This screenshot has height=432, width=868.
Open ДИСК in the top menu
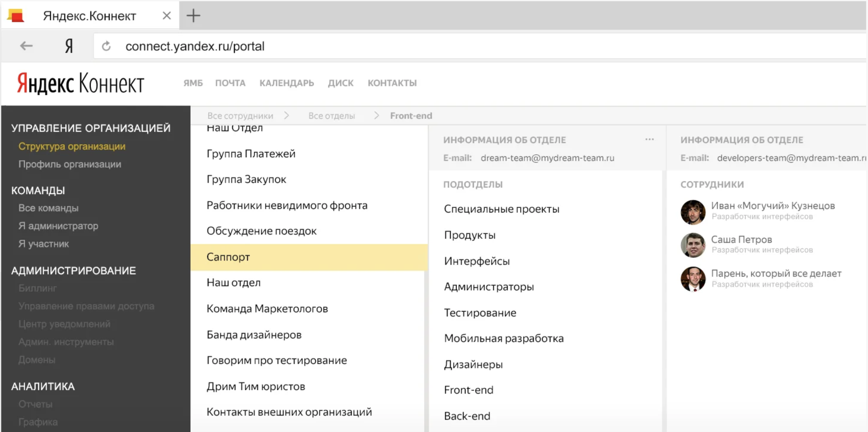[341, 83]
